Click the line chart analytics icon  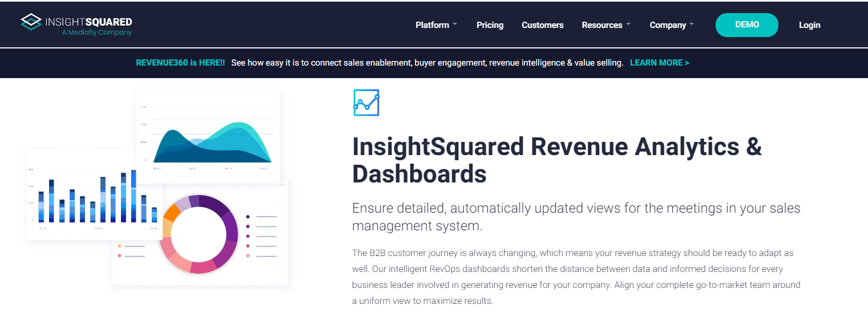pos(366,103)
